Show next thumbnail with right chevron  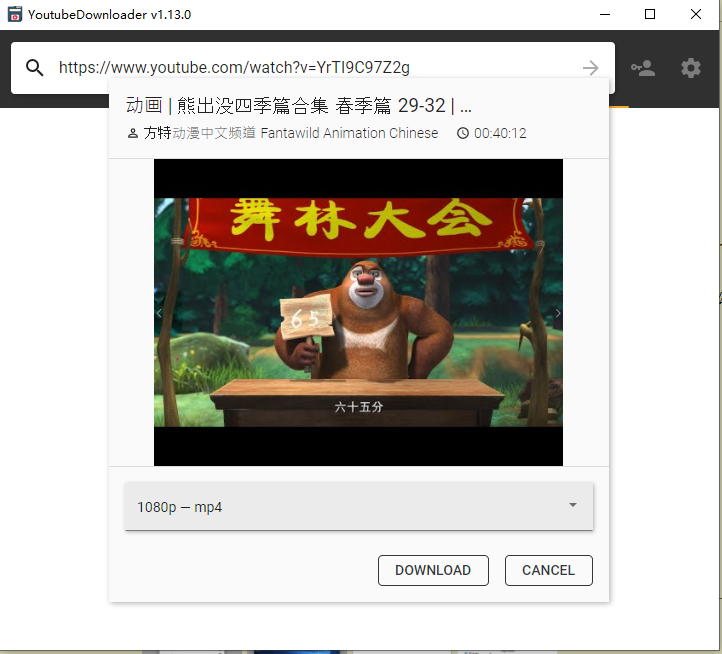[x=558, y=313]
